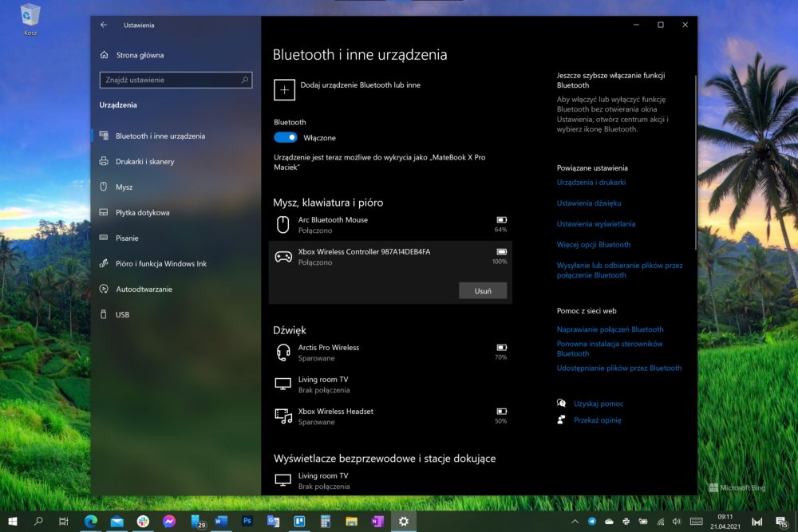798x532 pixels.
Task: Open the Action Center notifications icon
Action: tap(781, 522)
